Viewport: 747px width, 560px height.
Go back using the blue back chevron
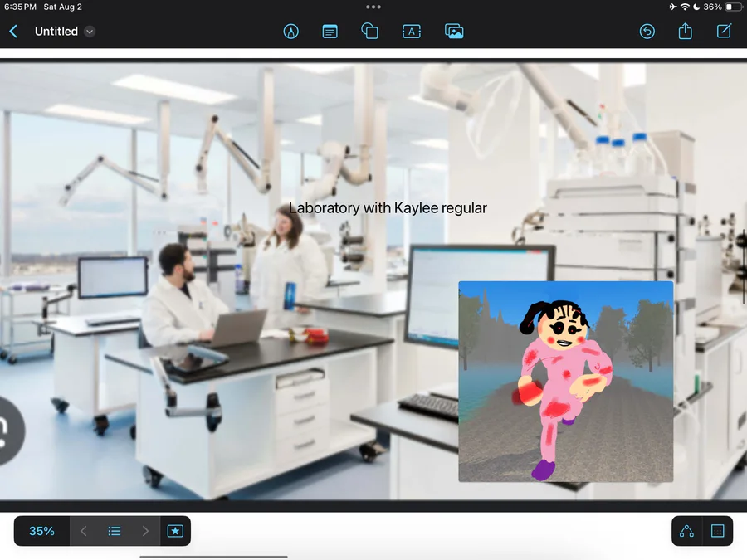[x=13, y=32]
